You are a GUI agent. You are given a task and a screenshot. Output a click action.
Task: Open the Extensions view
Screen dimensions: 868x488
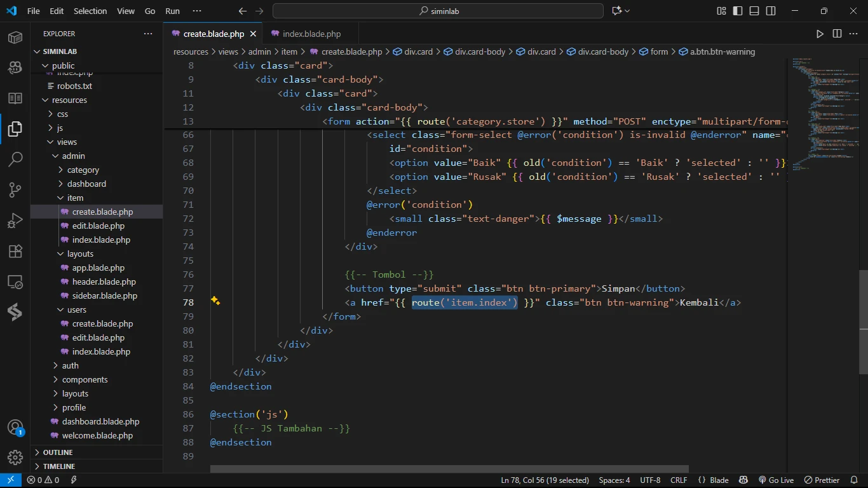15,251
